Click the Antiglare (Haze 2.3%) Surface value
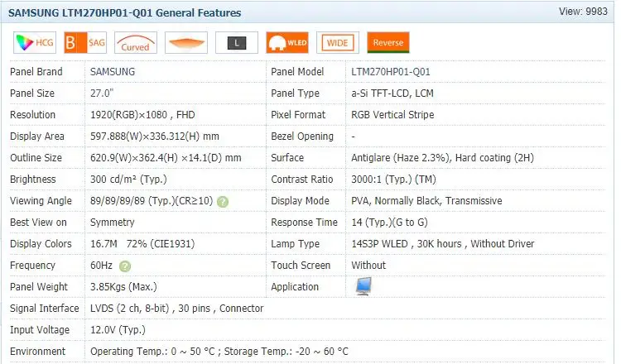The height and width of the screenshot is (364, 621). pyautogui.click(x=442, y=157)
